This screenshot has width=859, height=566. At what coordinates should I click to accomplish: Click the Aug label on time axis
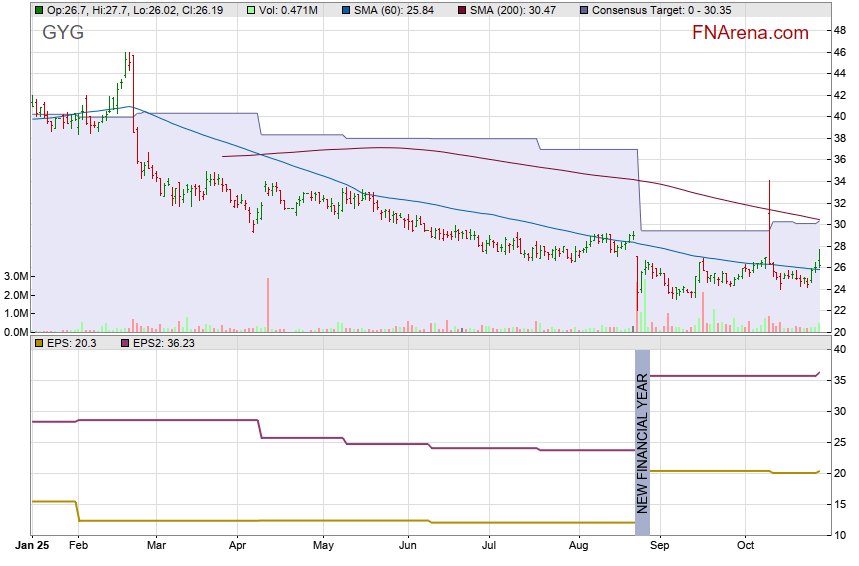580,546
